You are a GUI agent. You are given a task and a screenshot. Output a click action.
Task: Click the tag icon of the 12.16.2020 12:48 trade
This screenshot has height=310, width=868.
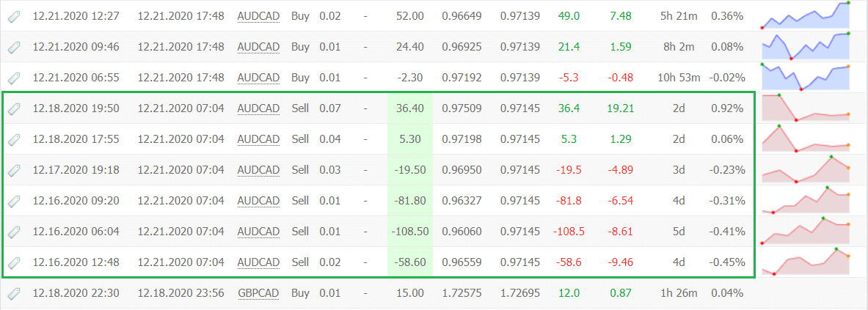pos(13,262)
